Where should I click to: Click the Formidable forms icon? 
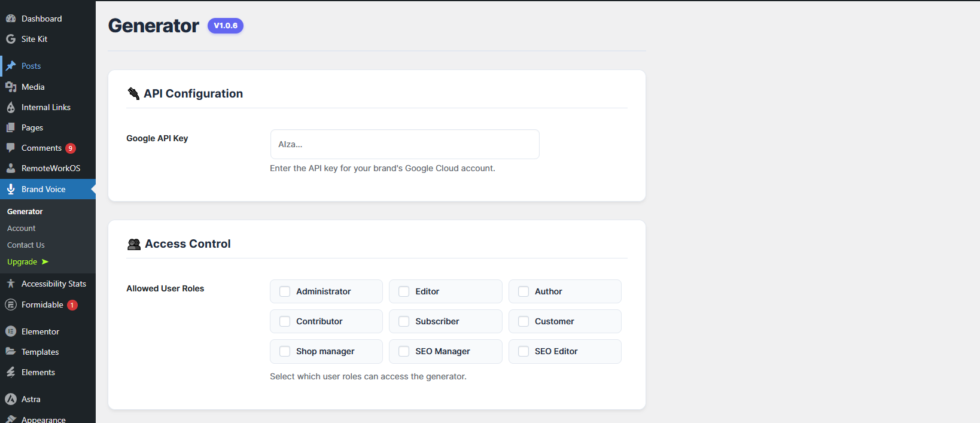coord(11,305)
